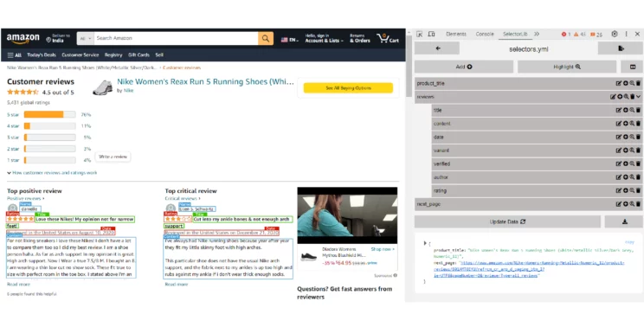Click Read more under the critical review
Viewport: 644px width, 327px height.
point(177,285)
